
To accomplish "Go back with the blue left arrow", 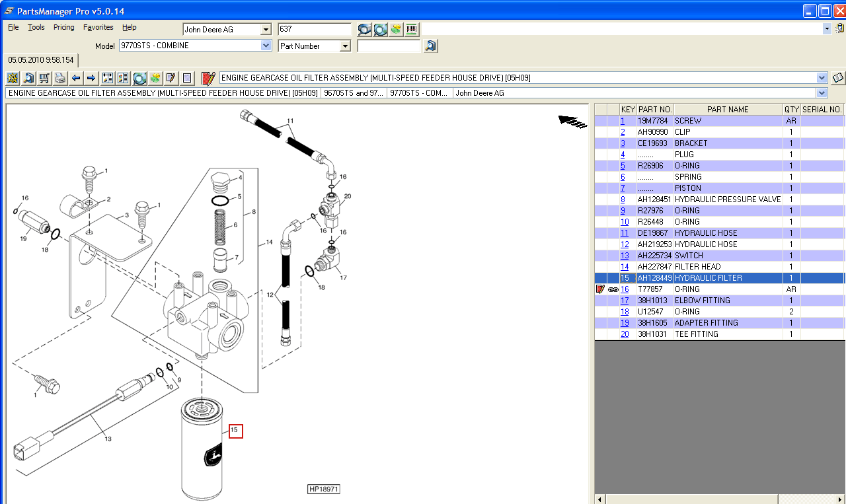I will (76, 78).
